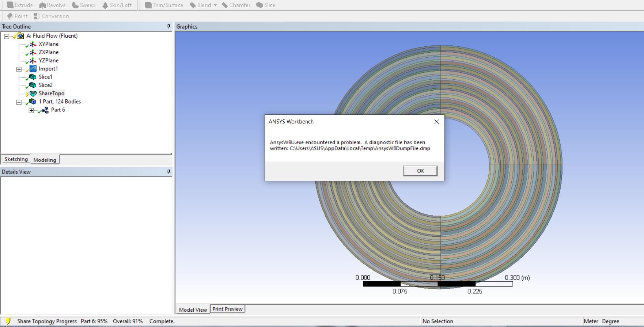Click the Import1 feature icon
The width and height of the screenshot is (644, 327).
click(x=33, y=69)
